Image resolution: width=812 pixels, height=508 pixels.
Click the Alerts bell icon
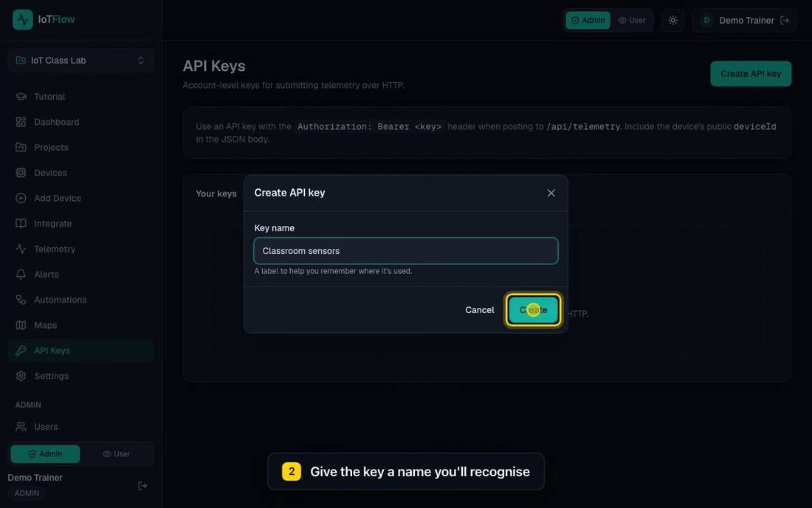[21, 275]
